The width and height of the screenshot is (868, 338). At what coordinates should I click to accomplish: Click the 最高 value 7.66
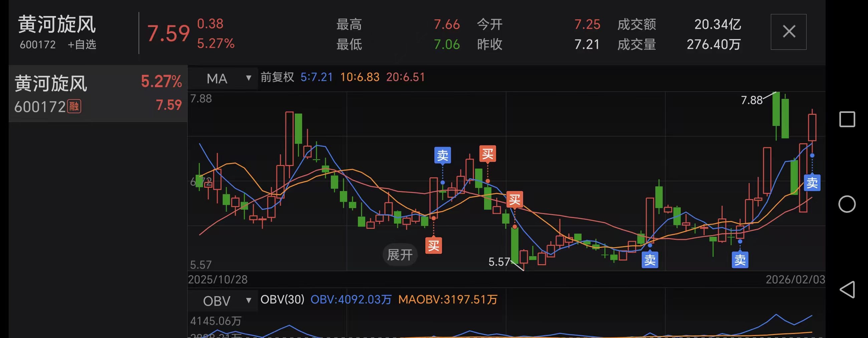point(446,24)
